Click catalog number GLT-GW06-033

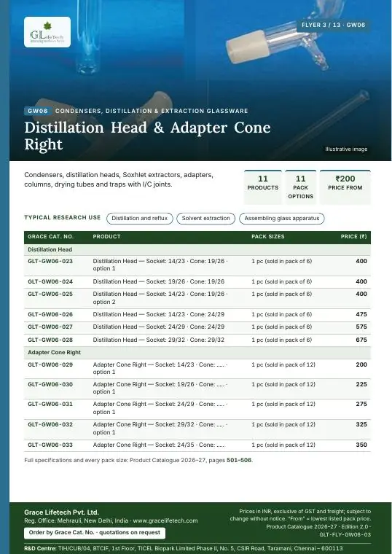(50, 445)
